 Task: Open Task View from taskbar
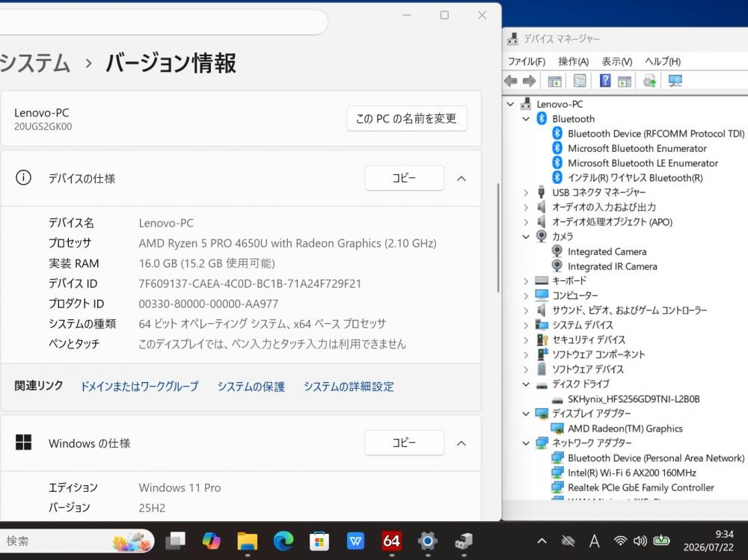pyautogui.click(x=176, y=541)
